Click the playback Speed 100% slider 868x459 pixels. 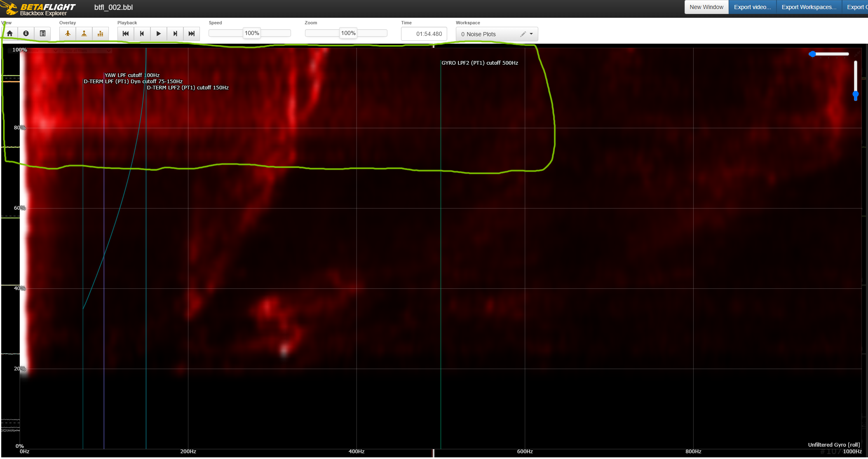(x=252, y=33)
